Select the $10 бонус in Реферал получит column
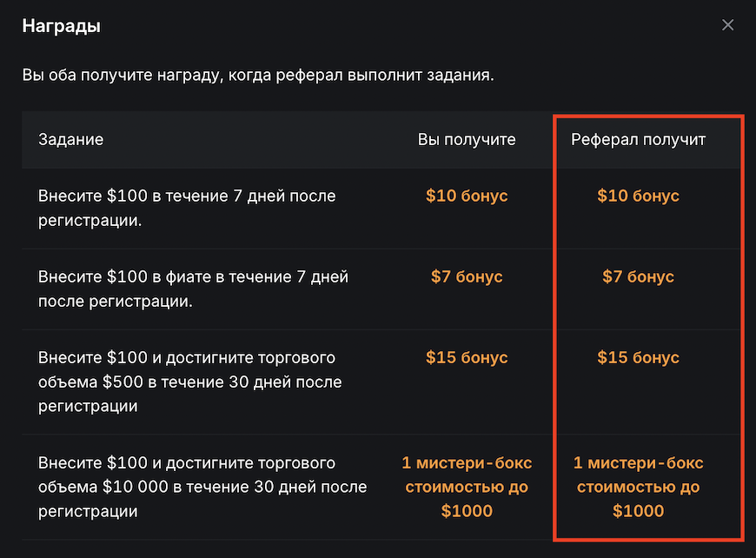 click(x=639, y=196)
